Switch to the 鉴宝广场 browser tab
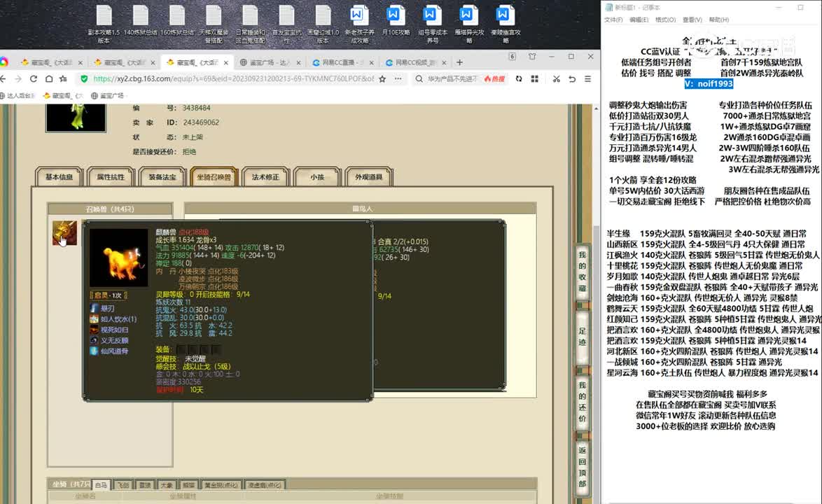822x504 pixels. point(270,62)
